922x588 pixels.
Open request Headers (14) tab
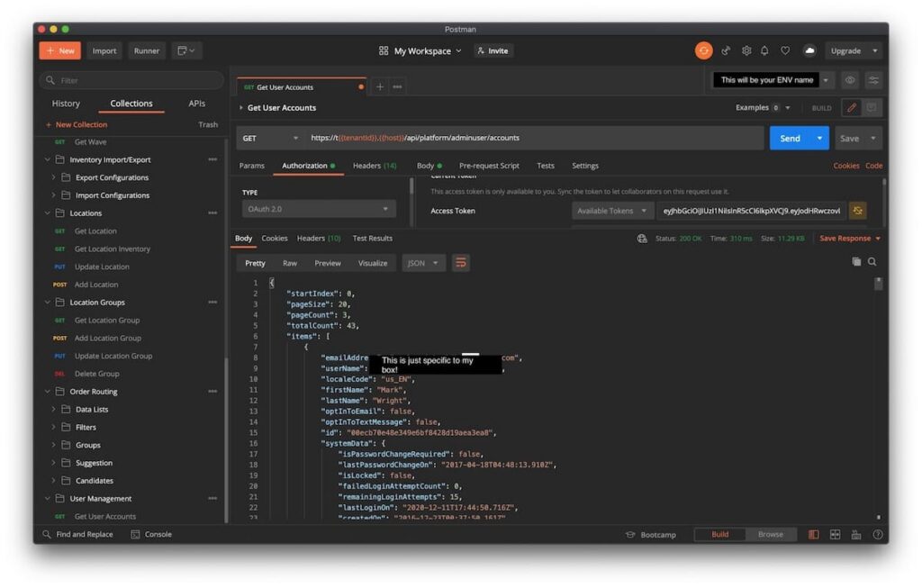375,166
